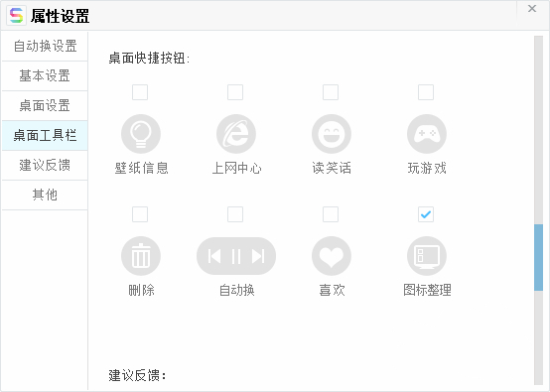This screenshot has width=550, height=392.
Task: Click the 图标整理 monitor icon
Action: pyautogui.click(x=427, y=256)
